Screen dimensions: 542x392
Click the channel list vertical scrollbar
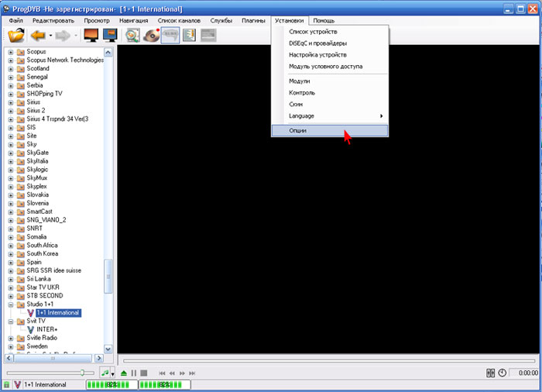tap(109, 194)
